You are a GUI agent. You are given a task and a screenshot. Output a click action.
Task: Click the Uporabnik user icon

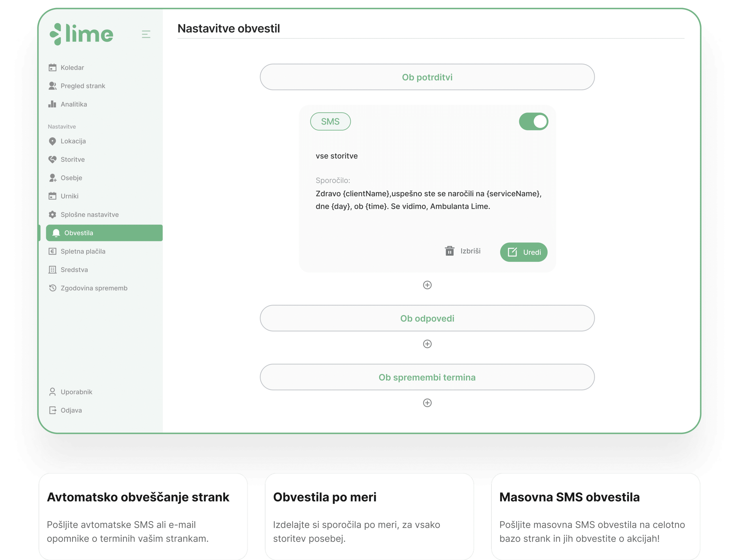pos(52,392)
